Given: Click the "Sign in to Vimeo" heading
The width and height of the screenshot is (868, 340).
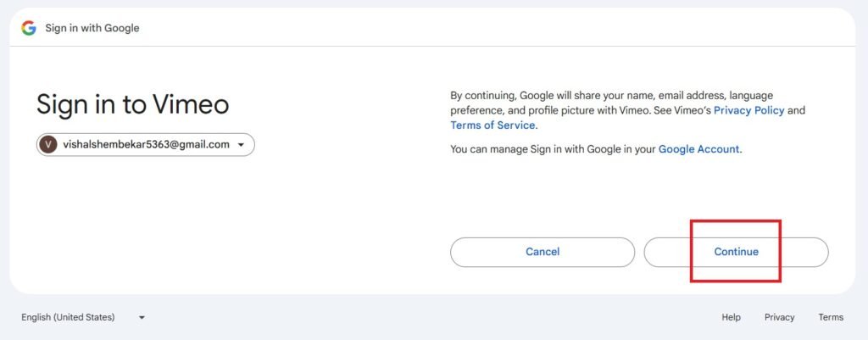Looking at the screenshot, I should click(x=133, y=104).
